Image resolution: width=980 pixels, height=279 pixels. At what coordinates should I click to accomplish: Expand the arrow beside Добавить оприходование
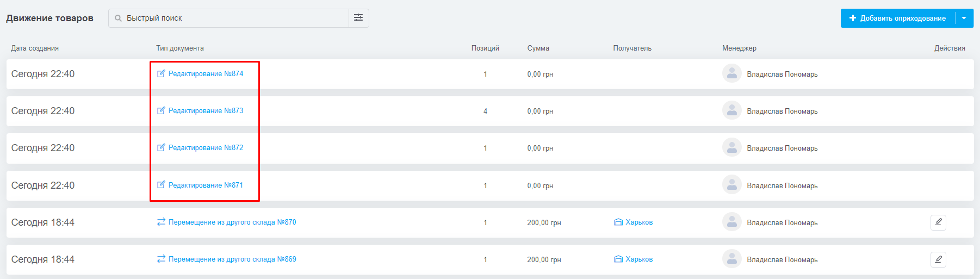tap(964, 18)
